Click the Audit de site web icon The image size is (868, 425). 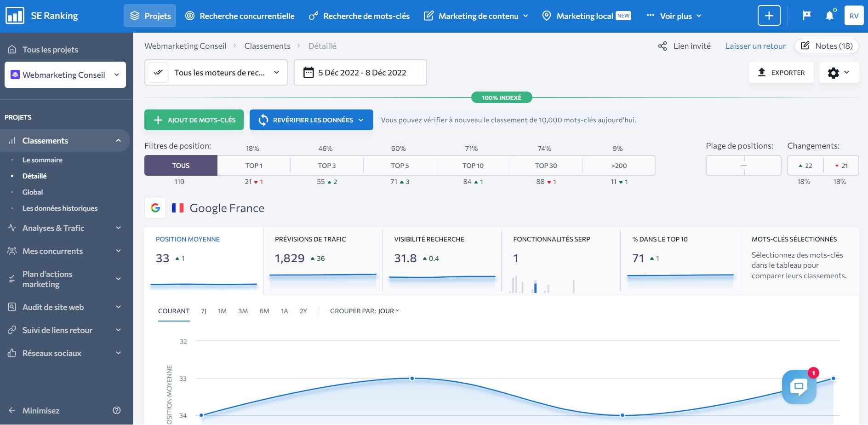(x=12, y=307)
